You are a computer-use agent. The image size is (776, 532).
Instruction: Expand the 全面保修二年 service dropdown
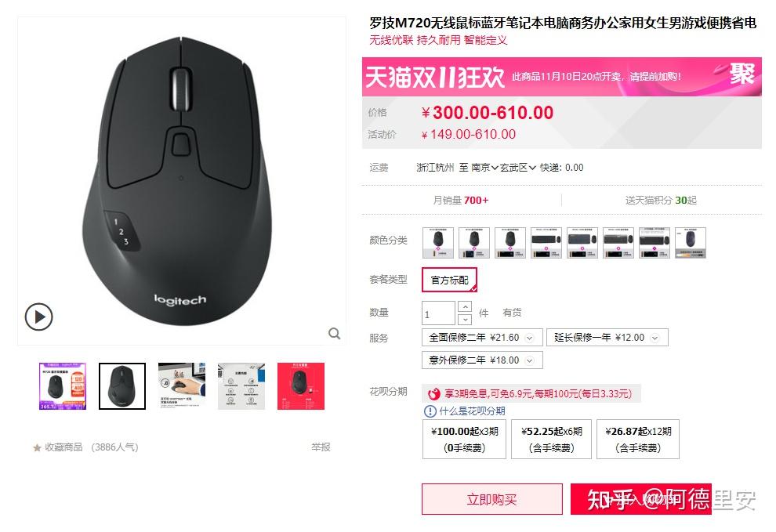pos(529,338)
